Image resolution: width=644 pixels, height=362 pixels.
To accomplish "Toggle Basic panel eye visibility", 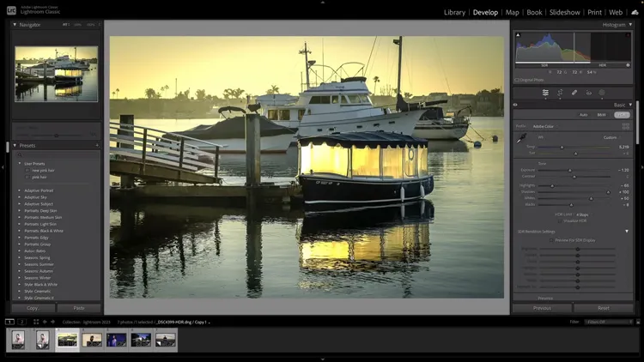I will pyautogui.click(x=515, y=105).
